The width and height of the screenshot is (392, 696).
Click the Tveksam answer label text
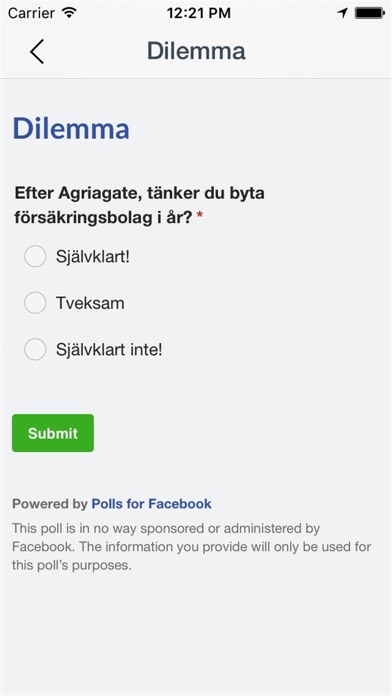click(90, 303)
